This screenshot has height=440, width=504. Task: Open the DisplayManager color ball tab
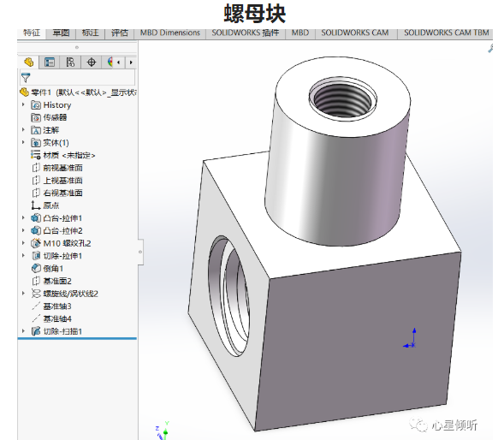(110, 62)
